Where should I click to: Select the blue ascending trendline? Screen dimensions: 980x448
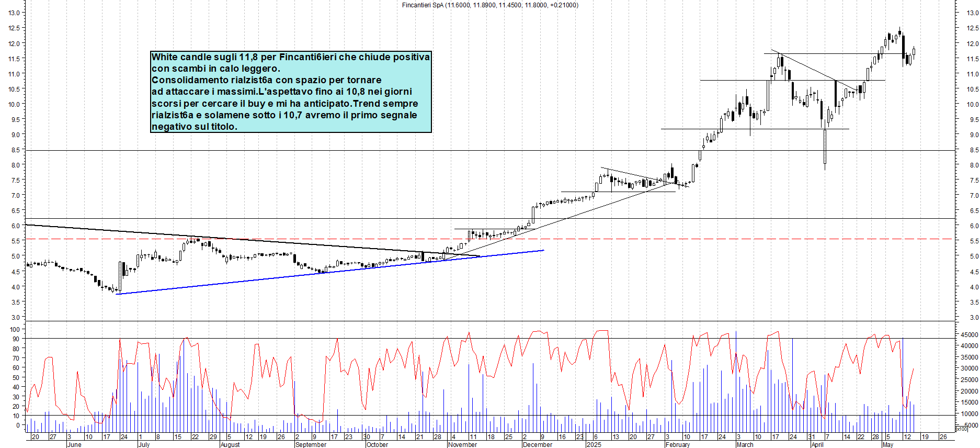[329, 272]
